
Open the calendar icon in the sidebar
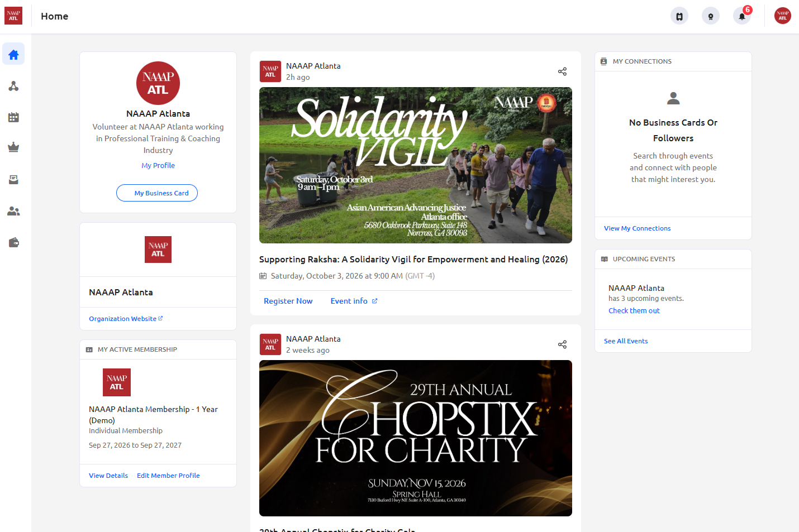point(13,117)
